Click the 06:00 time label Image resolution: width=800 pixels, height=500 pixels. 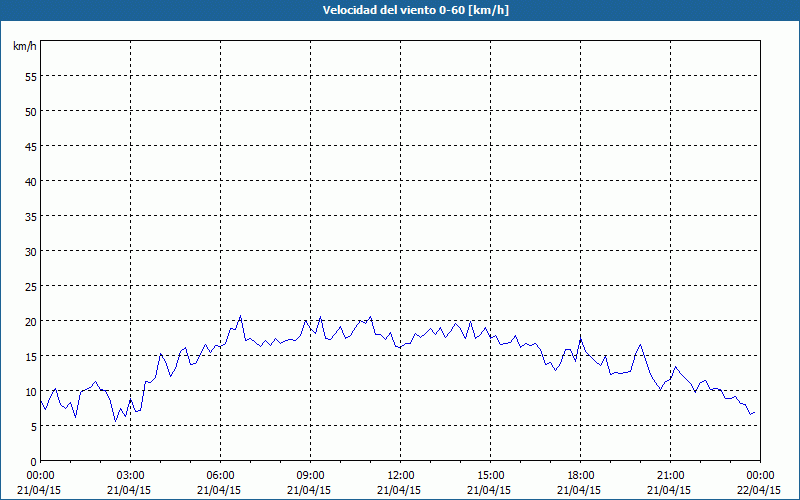[220, 475]
